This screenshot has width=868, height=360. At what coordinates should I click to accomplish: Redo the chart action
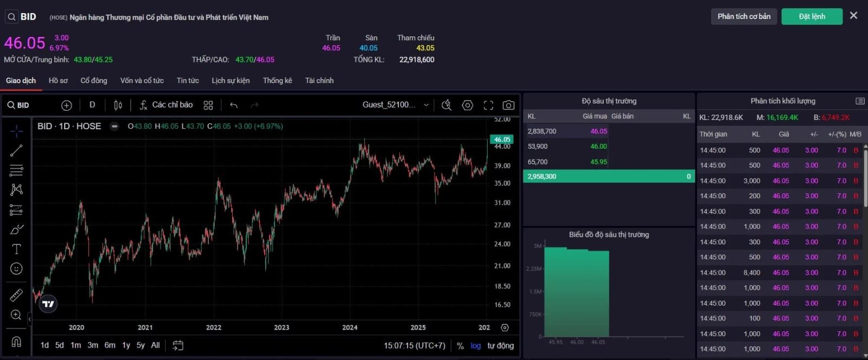pyautogui.click(x=254, y=105)
